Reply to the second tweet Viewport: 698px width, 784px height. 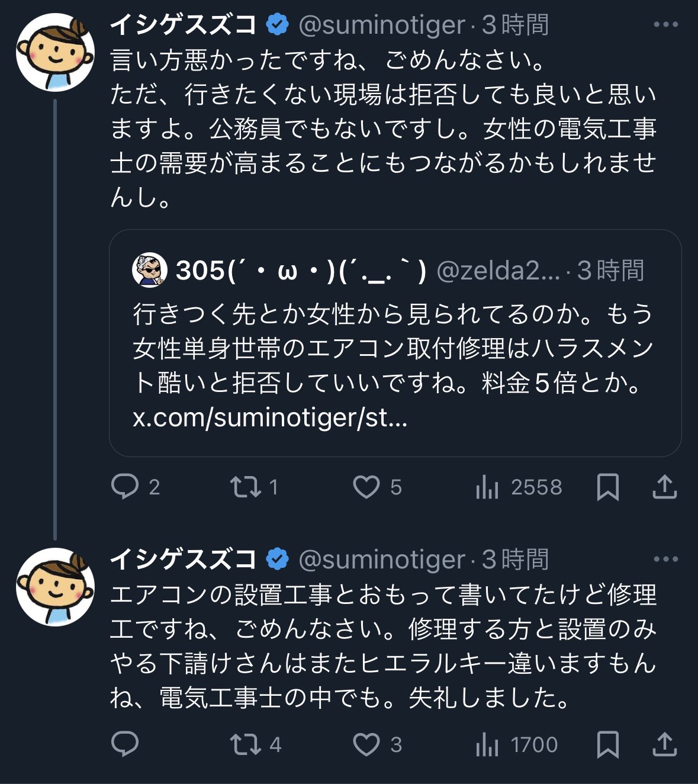tap(124, 744)
